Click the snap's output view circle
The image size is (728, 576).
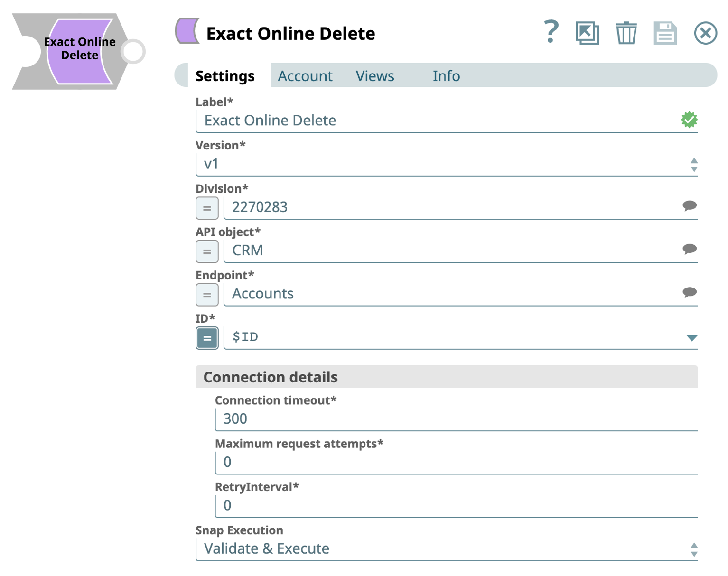point(133,51)
